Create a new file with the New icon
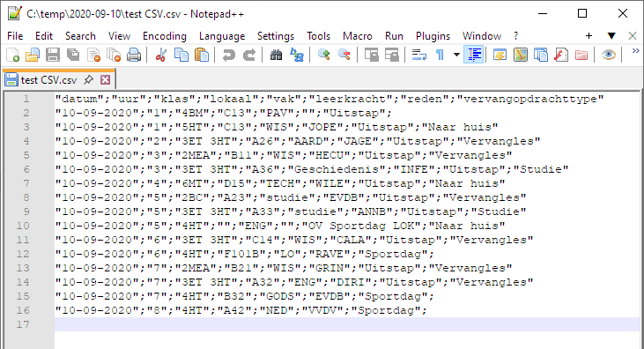 point(12,55)
